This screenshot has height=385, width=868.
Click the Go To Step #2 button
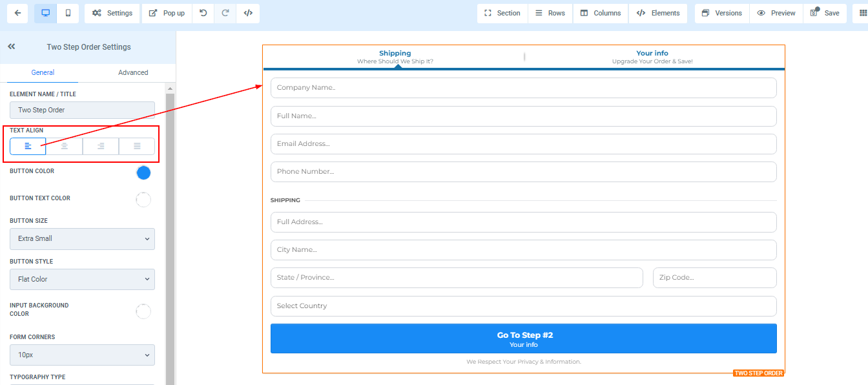click(x=523, y=338)
